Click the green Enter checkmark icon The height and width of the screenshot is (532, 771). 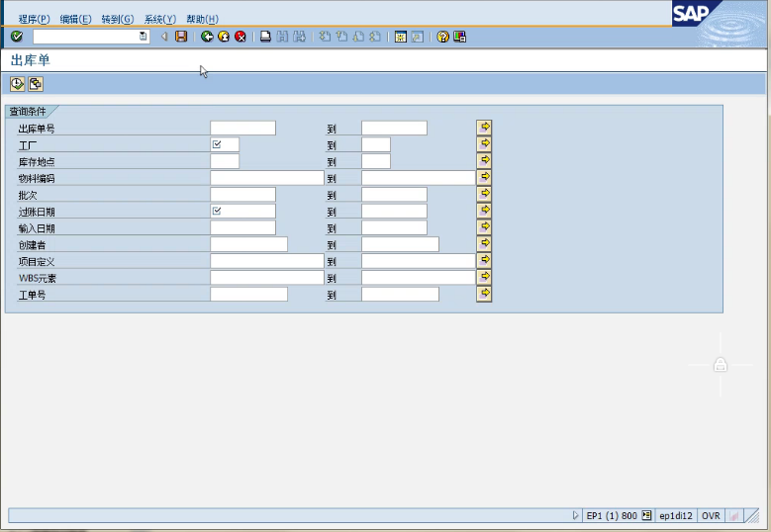coord(17,37)
